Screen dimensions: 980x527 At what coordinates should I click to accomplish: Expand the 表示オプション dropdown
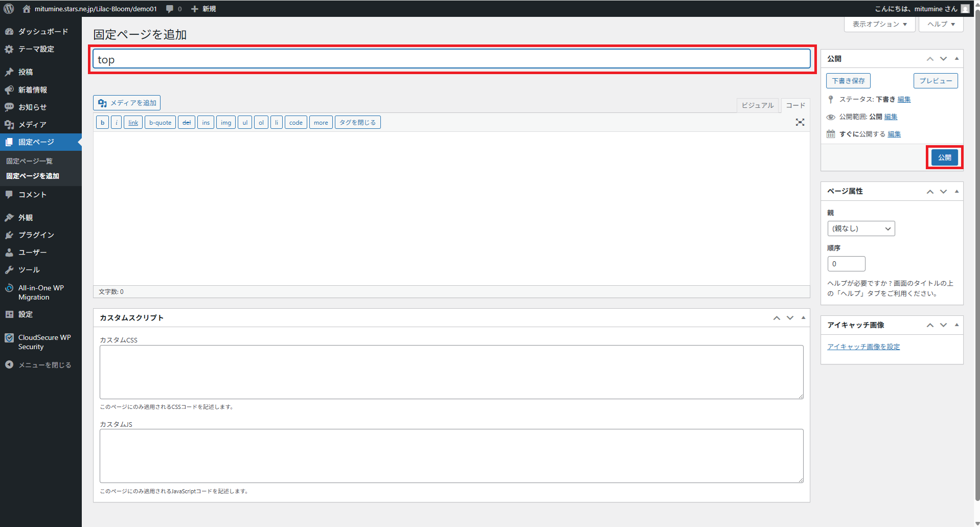point(879,24)
